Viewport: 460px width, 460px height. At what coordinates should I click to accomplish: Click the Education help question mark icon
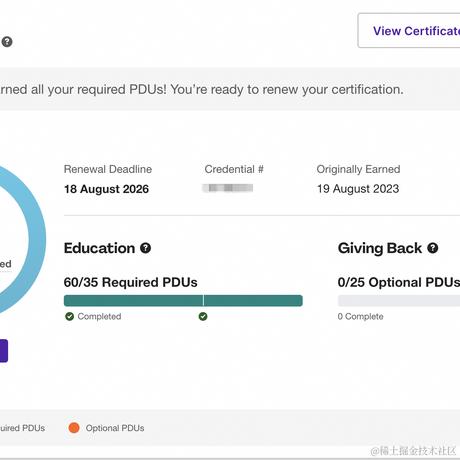click(145, 248)
